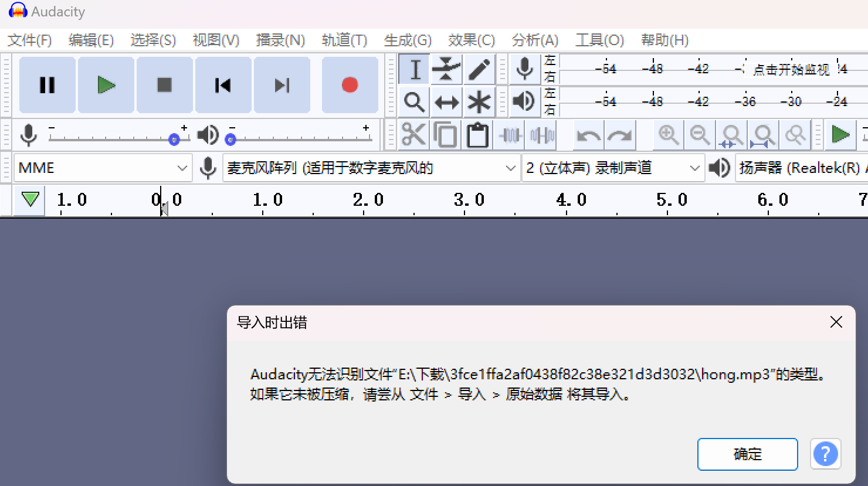Click the Zoom In magnifier icon
868x486 pixels.
(x=669, y=135)
